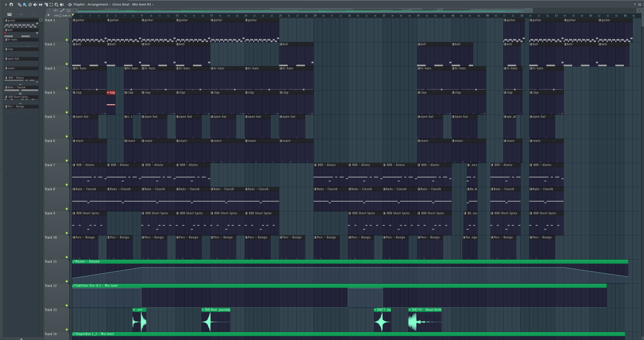
Task: Open the Playlist options menu arrow
Action: (x=6, y=5)
